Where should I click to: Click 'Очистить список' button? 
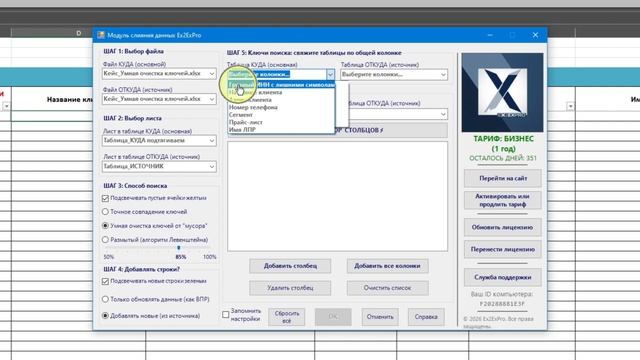click(x=387, y=288)
